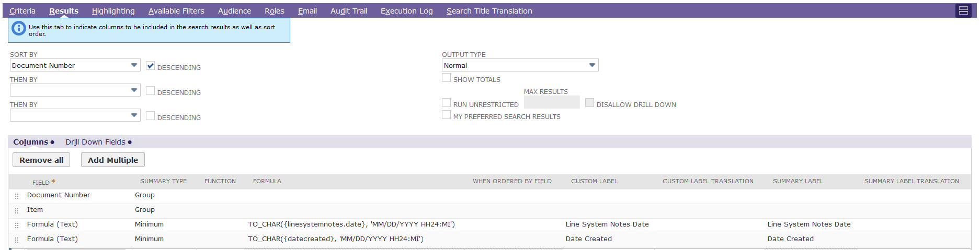980x250 pixels.
Task: Expand the Output Type Normal dropdown
Action: [x=520, y=65]
